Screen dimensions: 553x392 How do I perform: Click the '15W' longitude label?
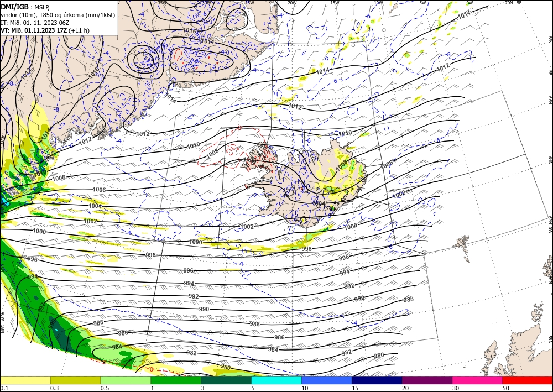335,3
